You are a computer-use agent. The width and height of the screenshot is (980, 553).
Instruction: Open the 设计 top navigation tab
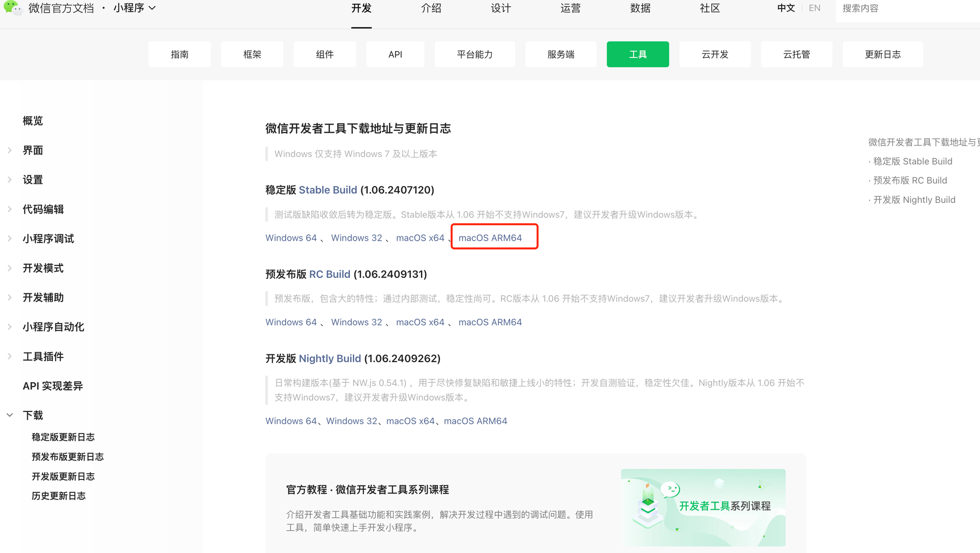coord(501,8)
